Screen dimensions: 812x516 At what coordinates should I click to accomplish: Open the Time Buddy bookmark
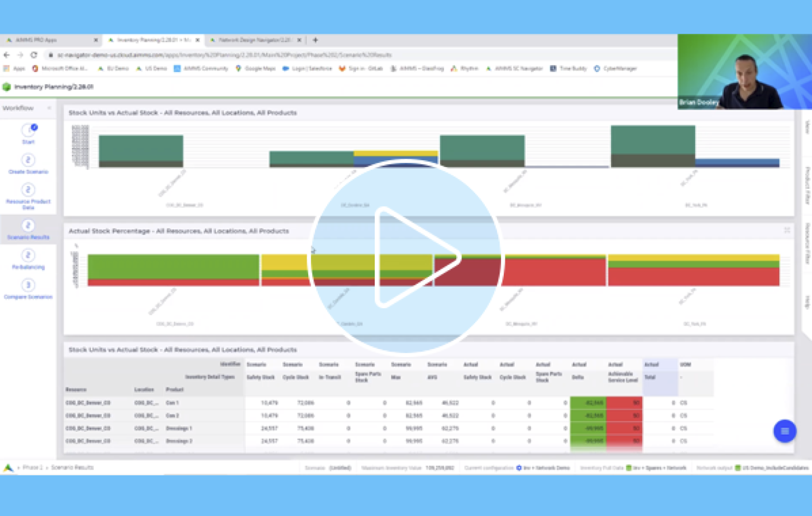pyautogui.click(x=568, y=68)
